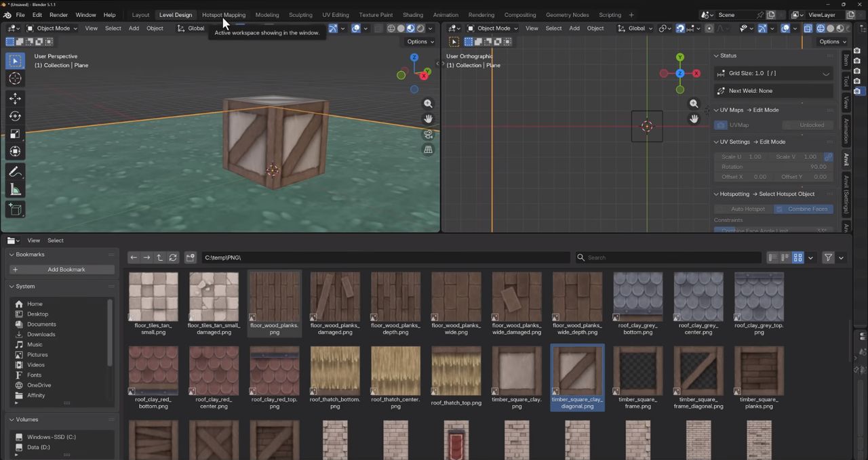Open the Object Mode dropdown in left viewport

(52, 28)
